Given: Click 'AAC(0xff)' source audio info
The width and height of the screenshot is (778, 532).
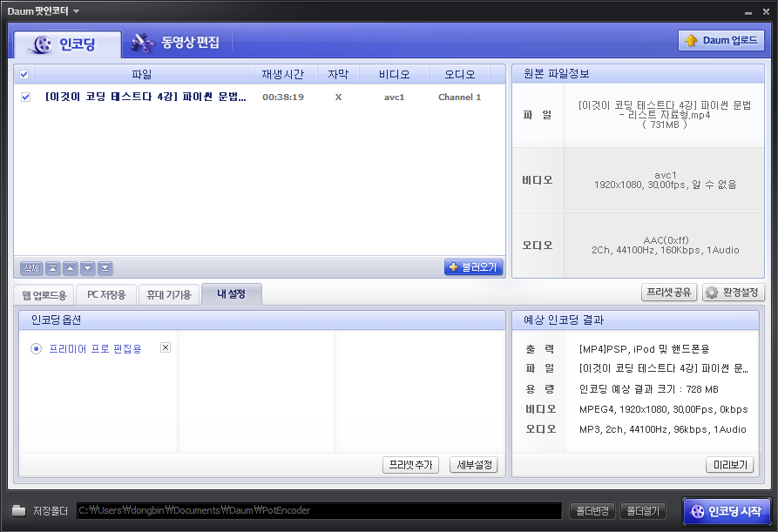Looking at the screenshot, I should point(666,240).
